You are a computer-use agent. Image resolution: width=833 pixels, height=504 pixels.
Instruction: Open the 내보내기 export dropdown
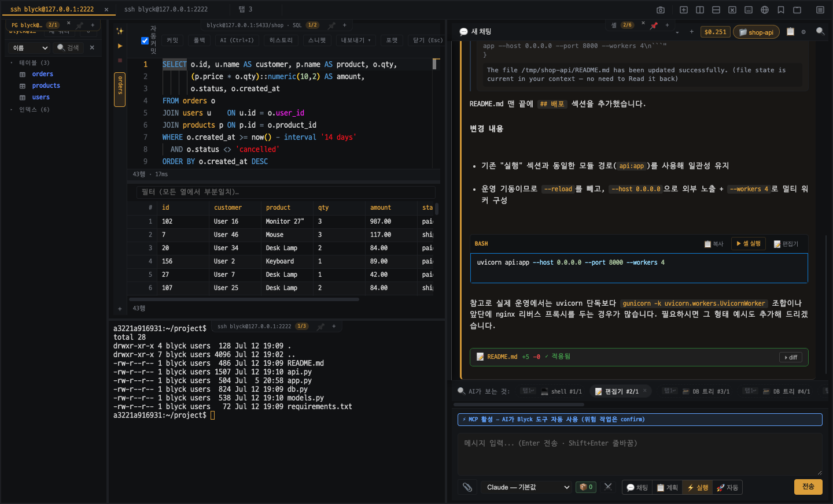tap(356, 40)
